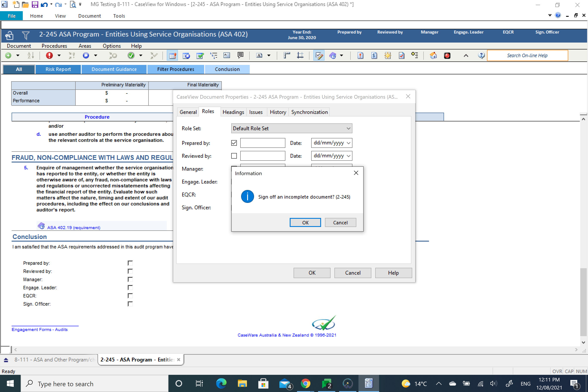588x392 pixels.
Task: Click the green add procedure icon
Action: pyautogui.click(x=8, y=55)
